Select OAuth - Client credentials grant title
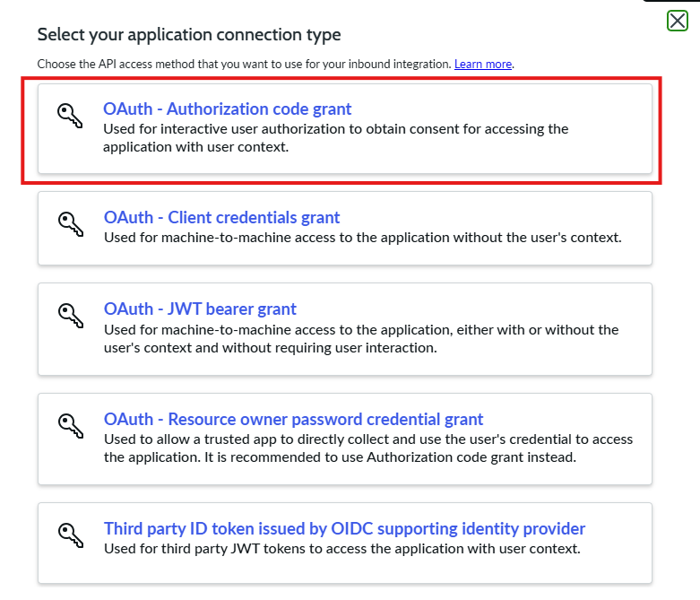The width and height of the screenshot is (700, 600). [221, 218]
